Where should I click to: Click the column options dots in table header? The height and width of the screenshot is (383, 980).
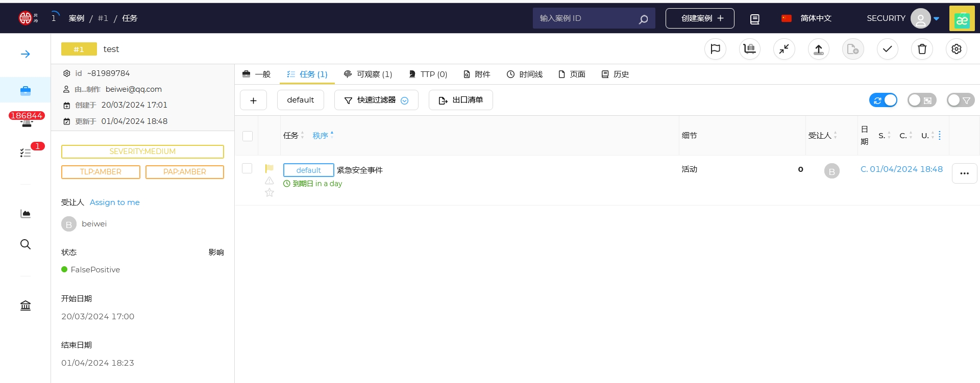[940, 136]
